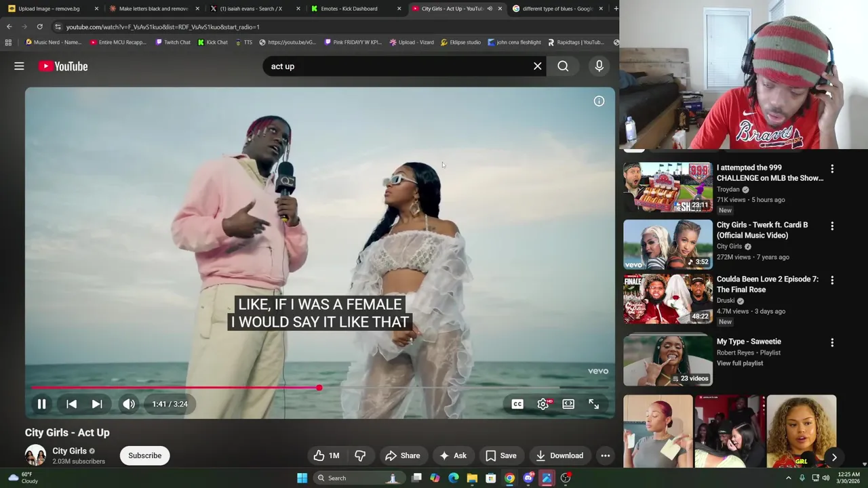Viewport: 868px width, 488px height.
Task: Open options for My Type Saweetie playlist
Action: click(x=832, y=343)
